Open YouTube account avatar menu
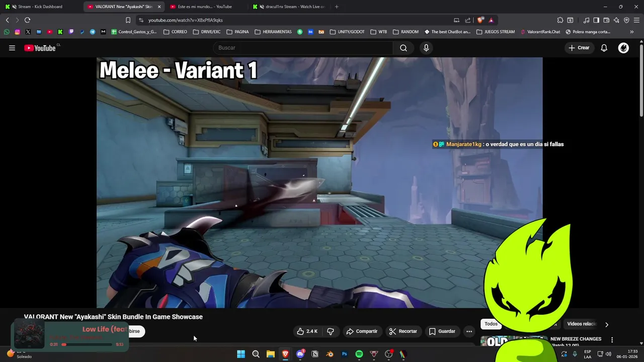 pyautogui.click(x=623, y=48)
